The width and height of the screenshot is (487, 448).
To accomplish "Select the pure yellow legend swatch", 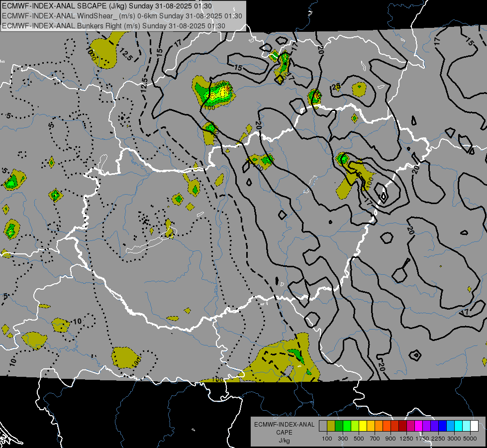I will tap(363, 426).
